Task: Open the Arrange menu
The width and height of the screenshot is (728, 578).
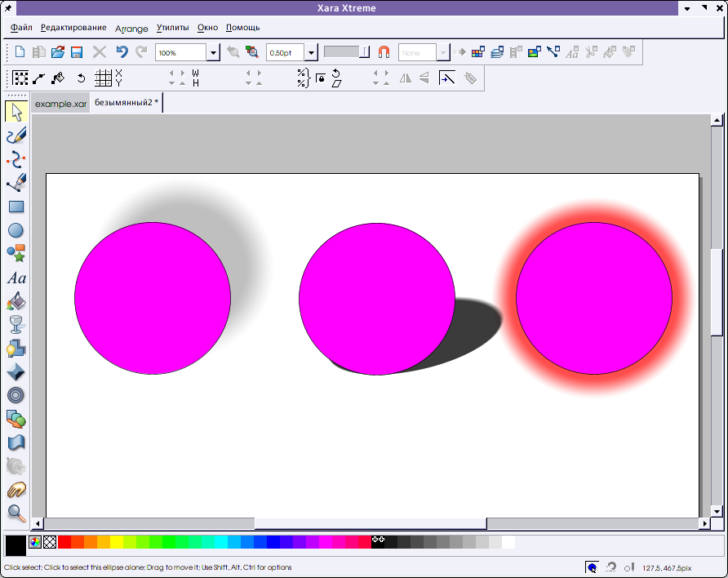Action: tap(131, 29)
